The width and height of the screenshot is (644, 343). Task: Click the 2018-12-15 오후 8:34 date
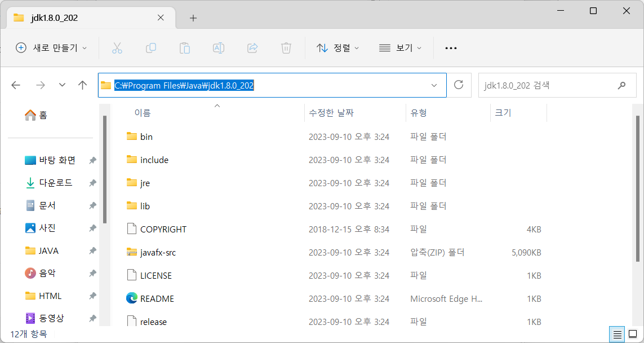coord(349,229)
